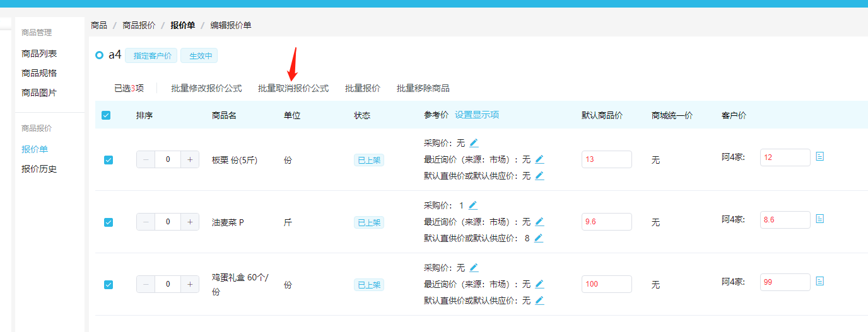Edit 最近询价 pencil for 板栗 row
868x332 pixels.
coord(539,159)
